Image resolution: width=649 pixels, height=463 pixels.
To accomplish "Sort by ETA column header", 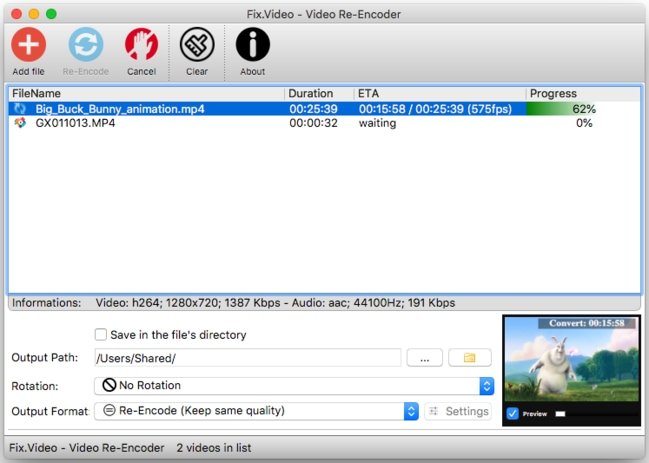I will (x=440, y=94).
